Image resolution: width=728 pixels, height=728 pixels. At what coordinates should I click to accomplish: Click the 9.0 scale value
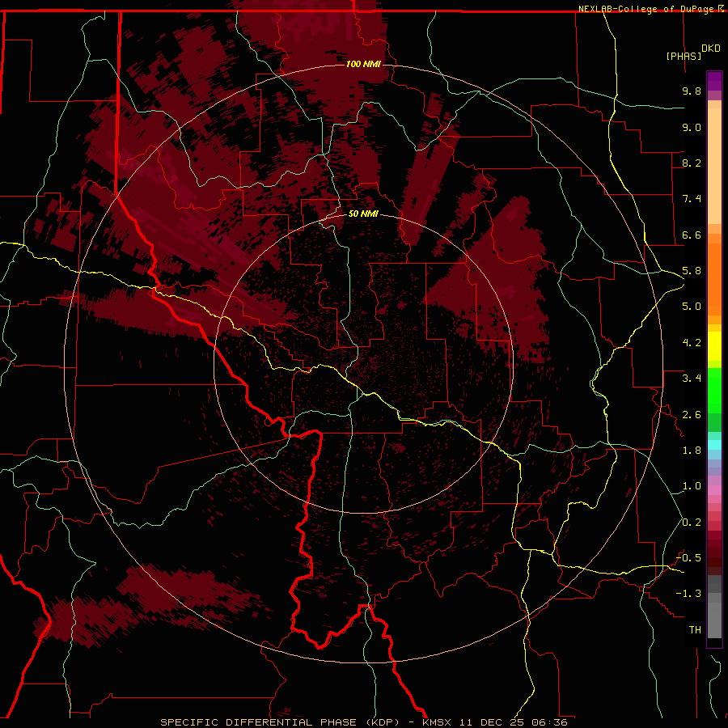click(692, 127)
